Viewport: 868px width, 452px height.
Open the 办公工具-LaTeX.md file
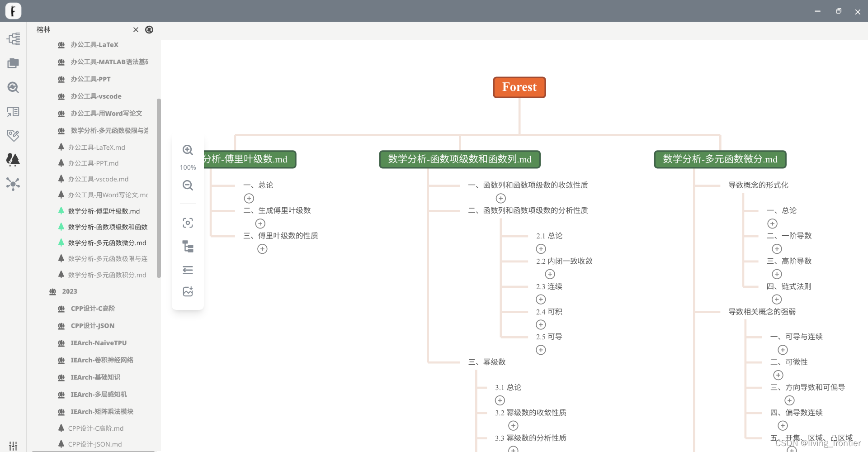(96, 147)
